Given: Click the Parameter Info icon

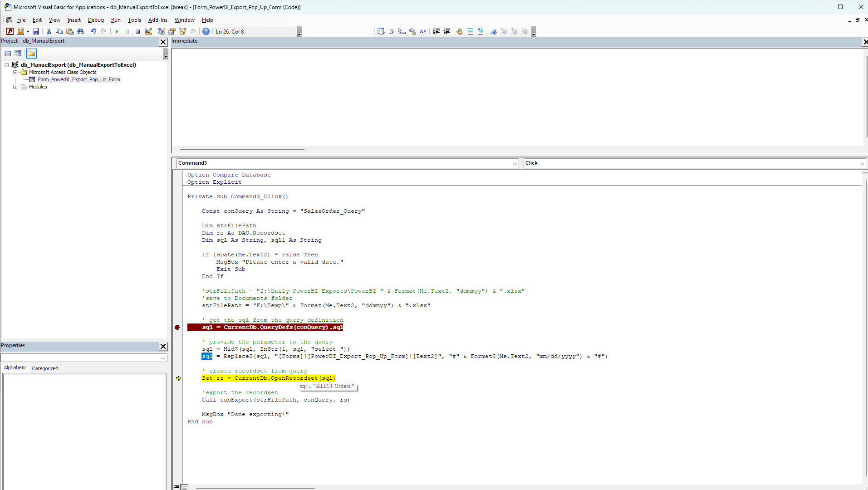Looking at the screenshot, I should (x=412, y=31).
